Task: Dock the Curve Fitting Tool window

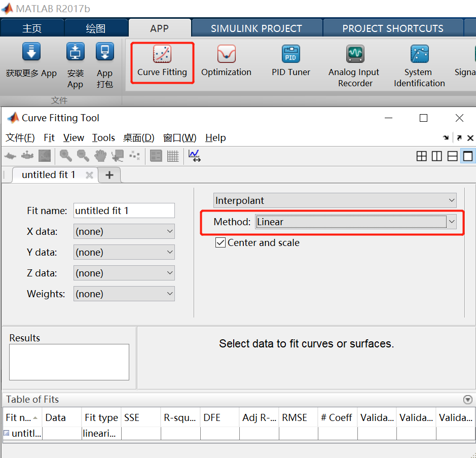Action: tap(446, 138)
